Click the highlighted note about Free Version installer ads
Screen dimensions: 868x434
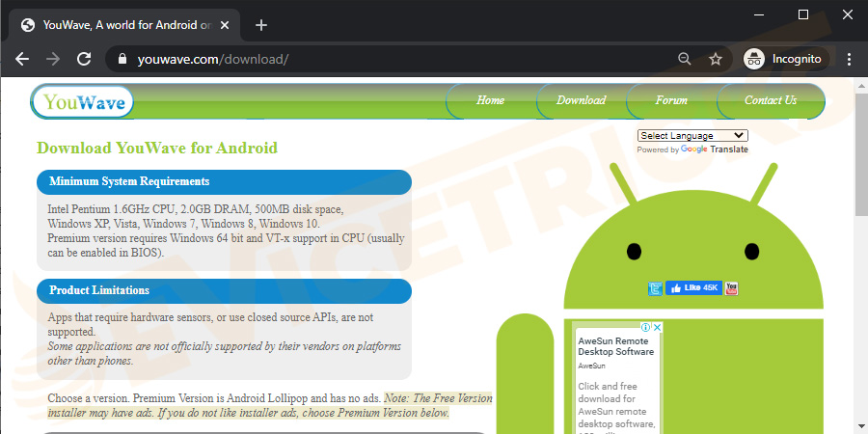270,405
